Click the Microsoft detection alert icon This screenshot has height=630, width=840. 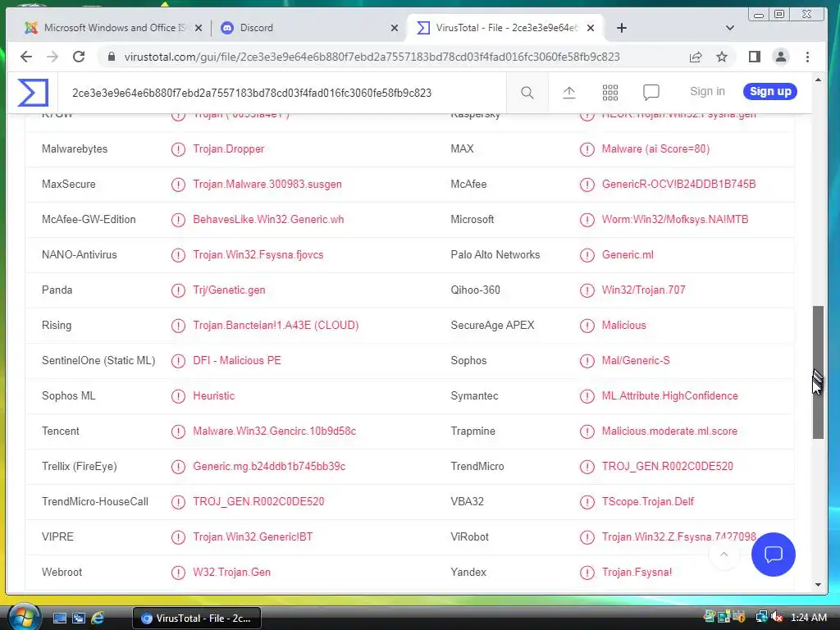587,220
